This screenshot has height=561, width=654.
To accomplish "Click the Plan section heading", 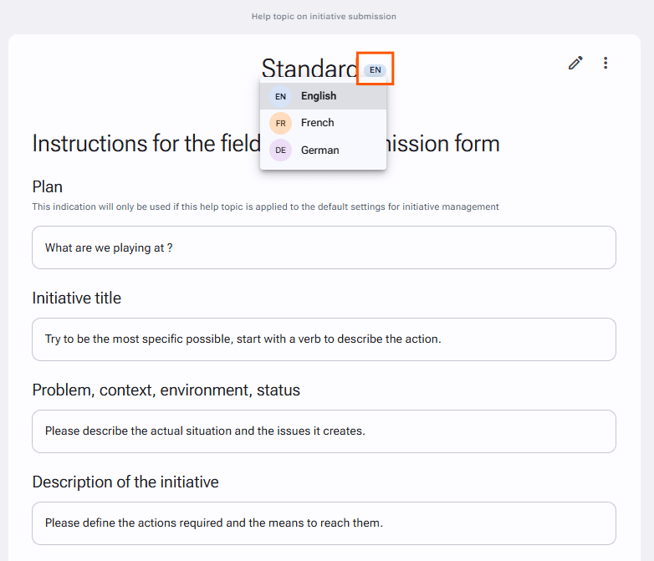I will pos(48,187).
